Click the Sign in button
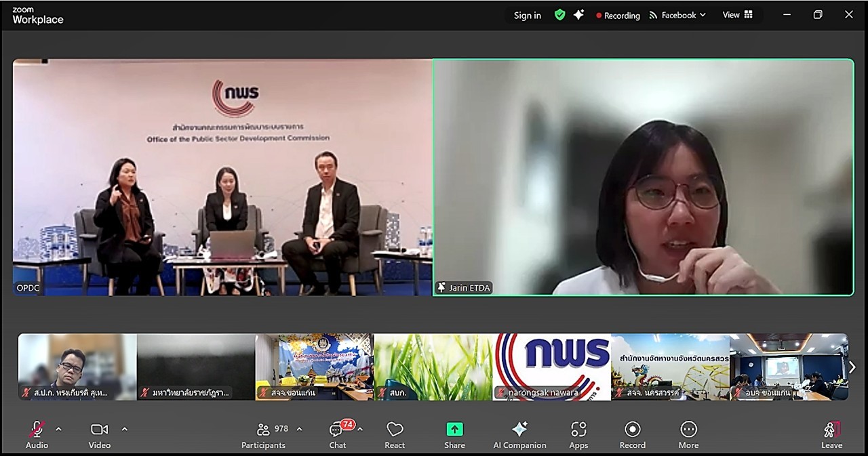868x456 pixels. point(528,16)
